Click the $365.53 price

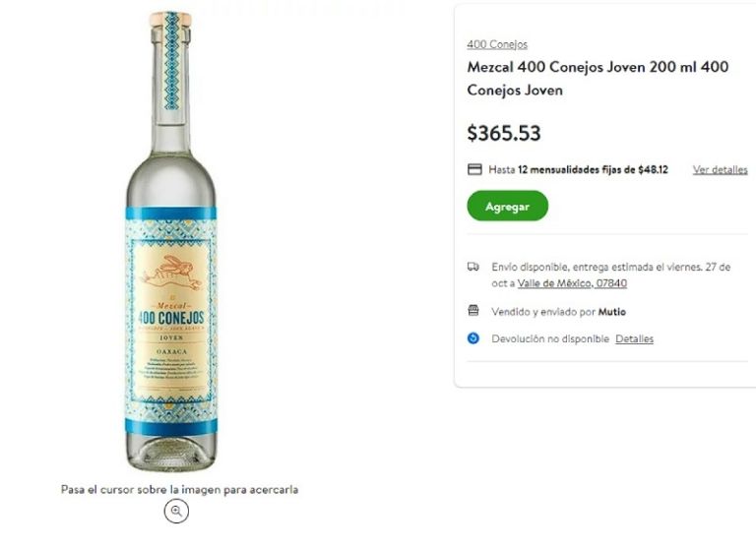(x=504, y=133)
